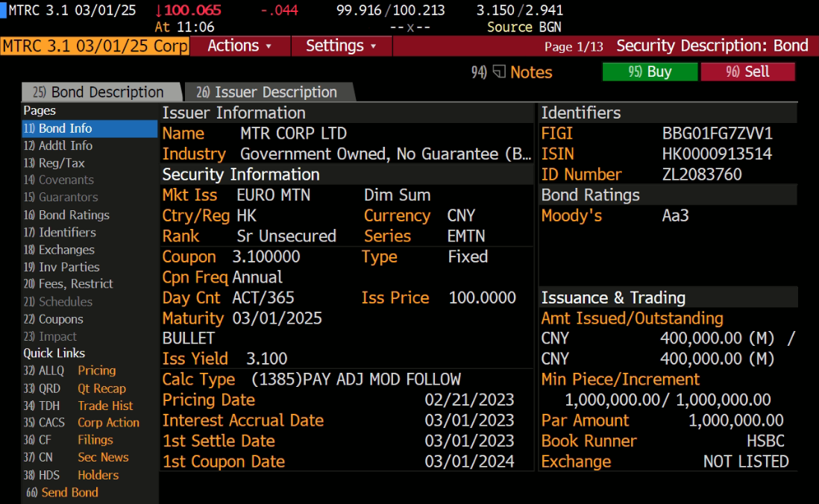Open the Impact page

coord(50,337)
